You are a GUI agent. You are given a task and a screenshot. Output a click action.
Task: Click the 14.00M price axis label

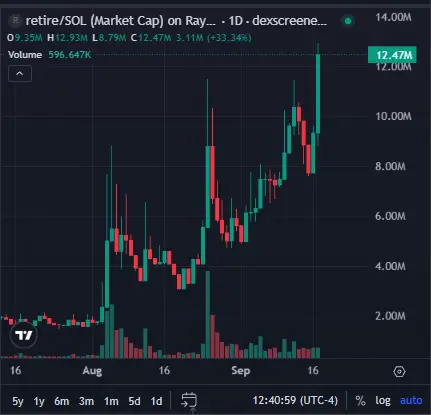[393, 17]
